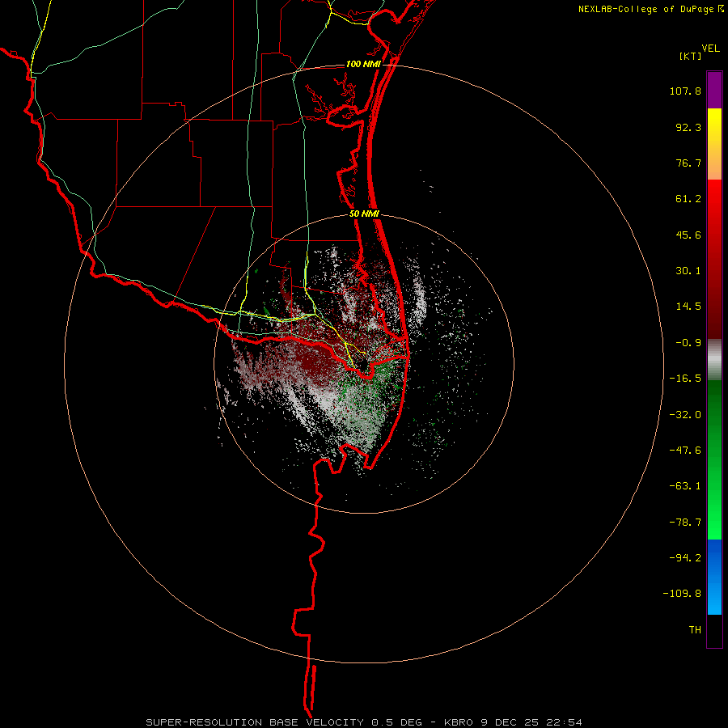
Task: Click the VEL label above the color scale
Action: coord(710,49)
